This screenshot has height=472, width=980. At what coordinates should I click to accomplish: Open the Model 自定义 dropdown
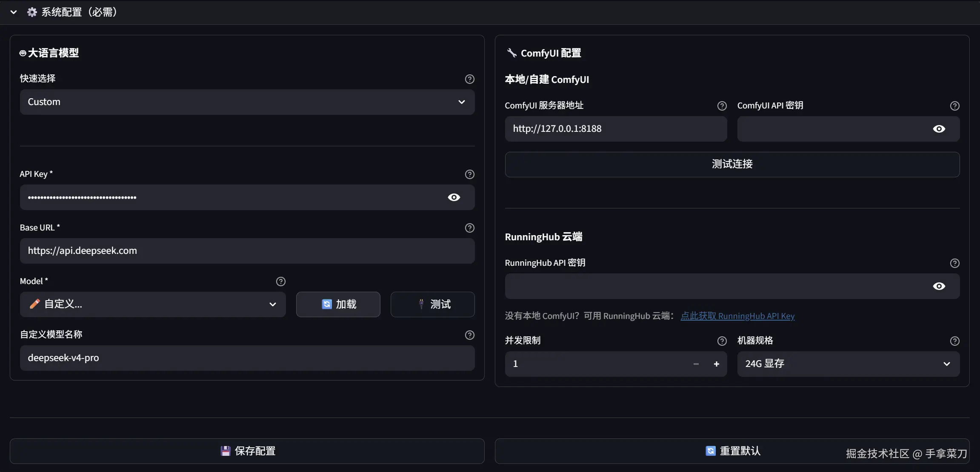[153, 304]
